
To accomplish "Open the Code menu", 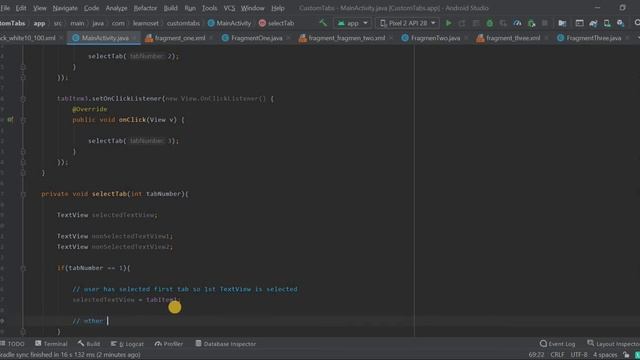I will 91,8.
